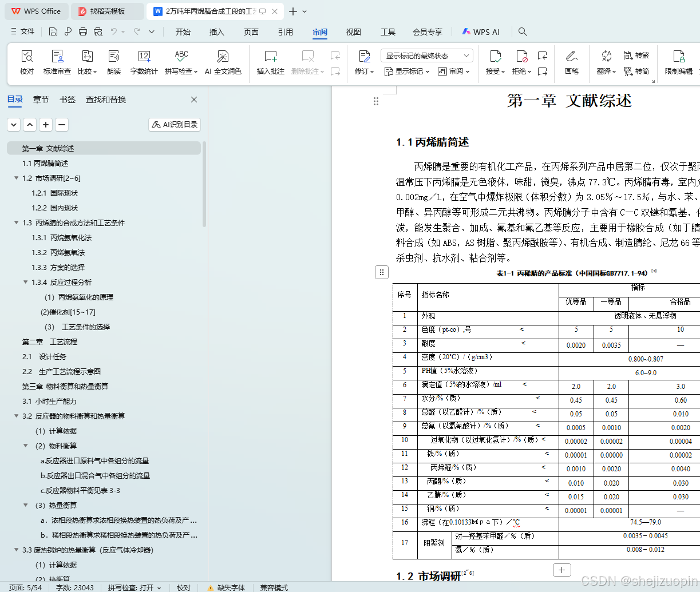This screenshot has height=592, width=700.
Task: Switch to the 插入 ribbon tab
Action: (x=217, y=32)
